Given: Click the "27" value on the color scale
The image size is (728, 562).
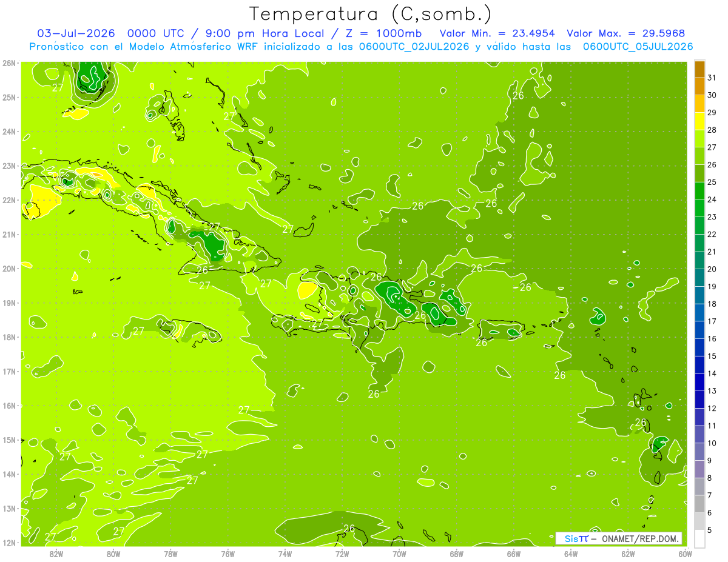Looking at the screenshot, I should click(x=712, y=147).
